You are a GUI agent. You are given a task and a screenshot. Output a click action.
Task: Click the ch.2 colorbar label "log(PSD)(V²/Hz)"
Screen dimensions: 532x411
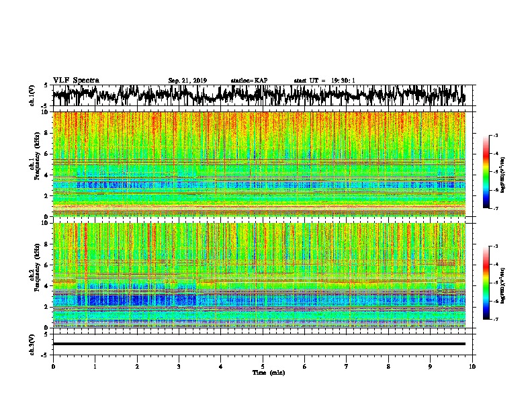[x=502, y=285]
